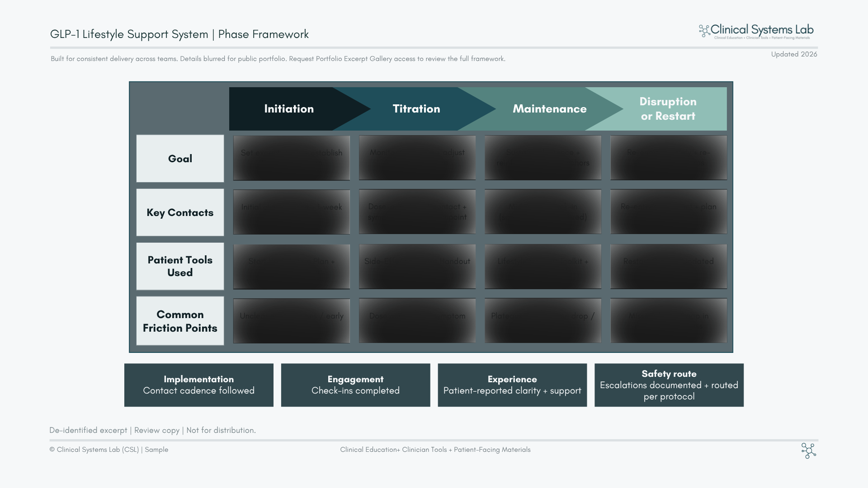Click the Key Contacts row label

(180, 212)
